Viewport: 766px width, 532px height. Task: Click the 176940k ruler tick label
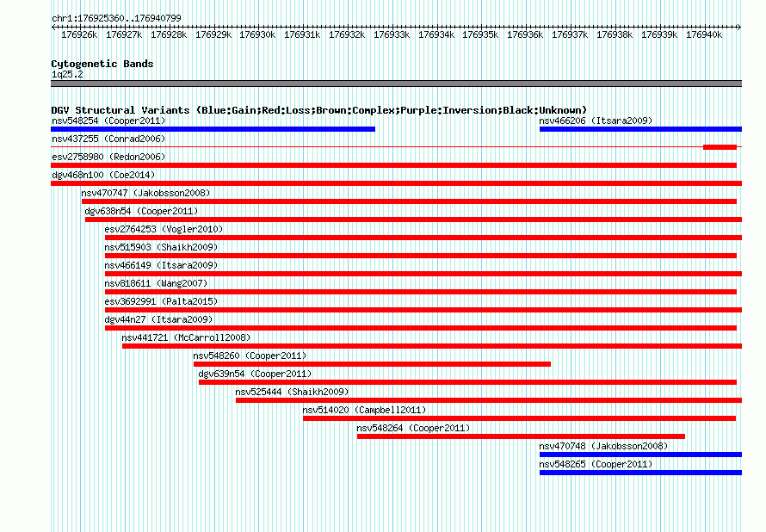704,34
